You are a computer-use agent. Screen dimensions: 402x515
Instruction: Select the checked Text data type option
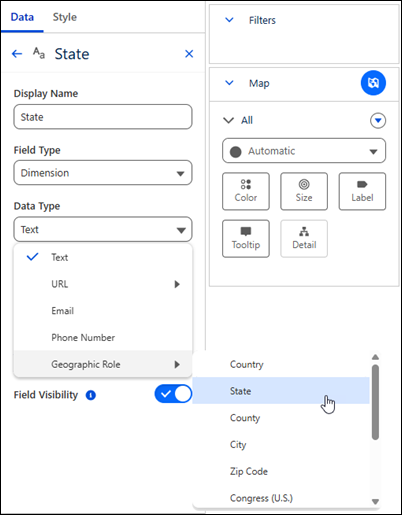point(103,257)
